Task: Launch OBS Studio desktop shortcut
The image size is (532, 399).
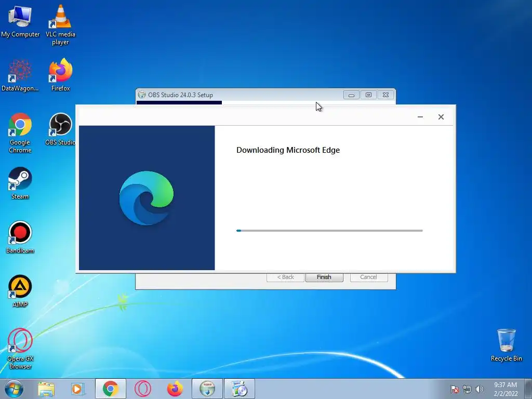Action: tap(60, 129)
